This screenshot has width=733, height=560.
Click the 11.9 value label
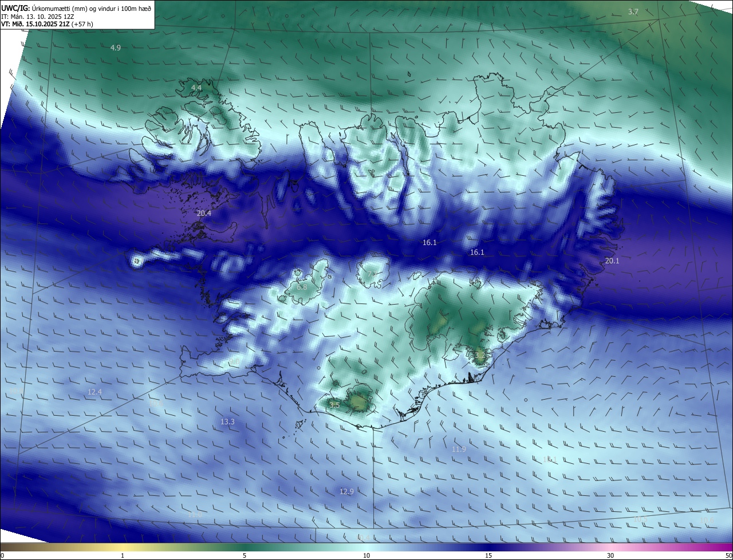(x=459, y=449)
